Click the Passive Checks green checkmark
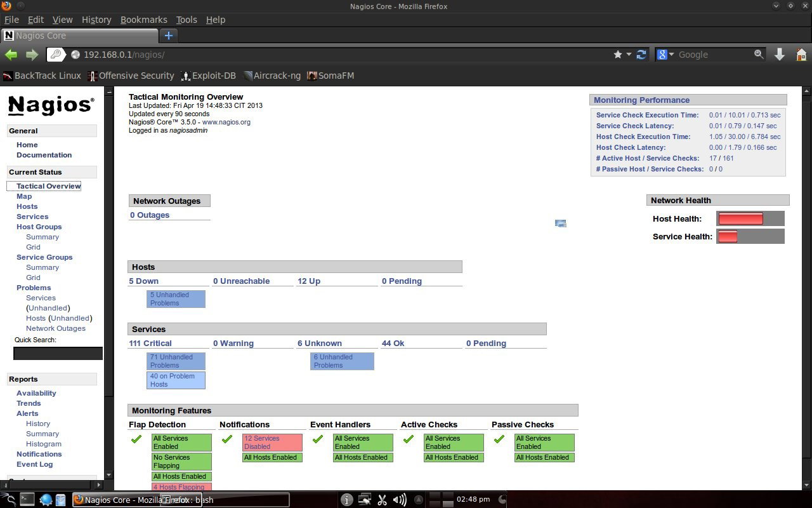The image size is (812, 508). pos(499,439)
